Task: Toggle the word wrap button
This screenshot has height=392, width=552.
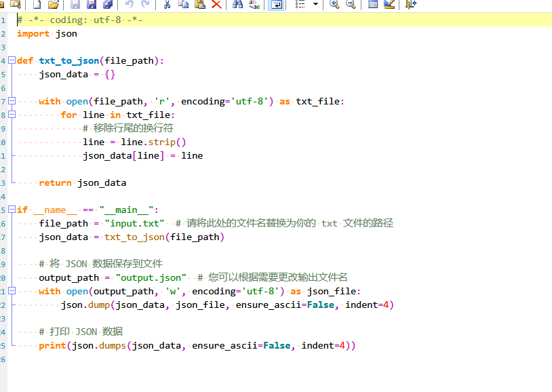Action: pyautogui.click(x=277, y=5)
